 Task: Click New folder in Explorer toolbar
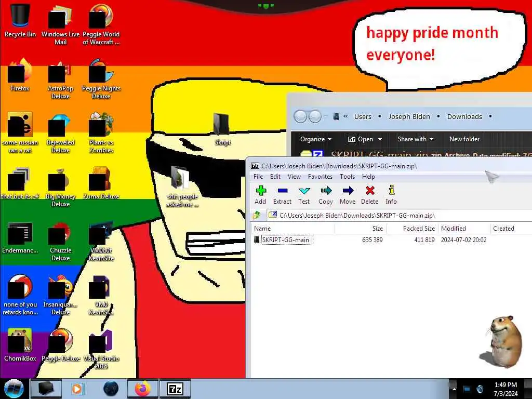tap(464, 139)
